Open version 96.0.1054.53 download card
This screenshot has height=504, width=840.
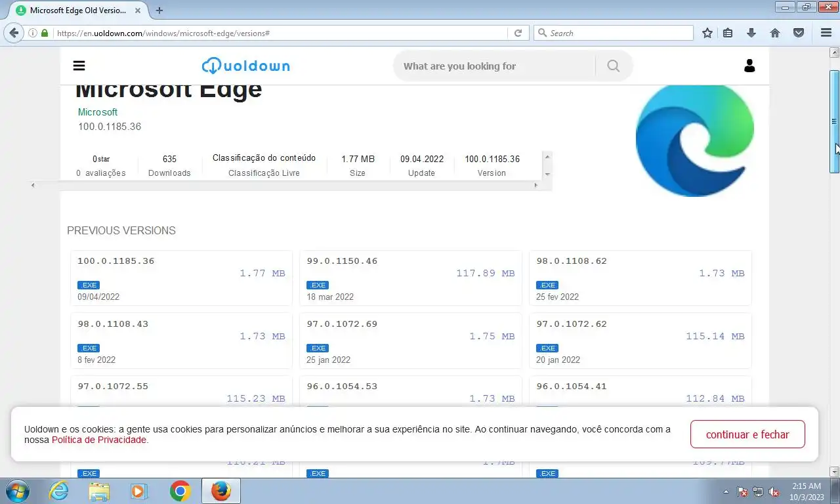(411, 392)
